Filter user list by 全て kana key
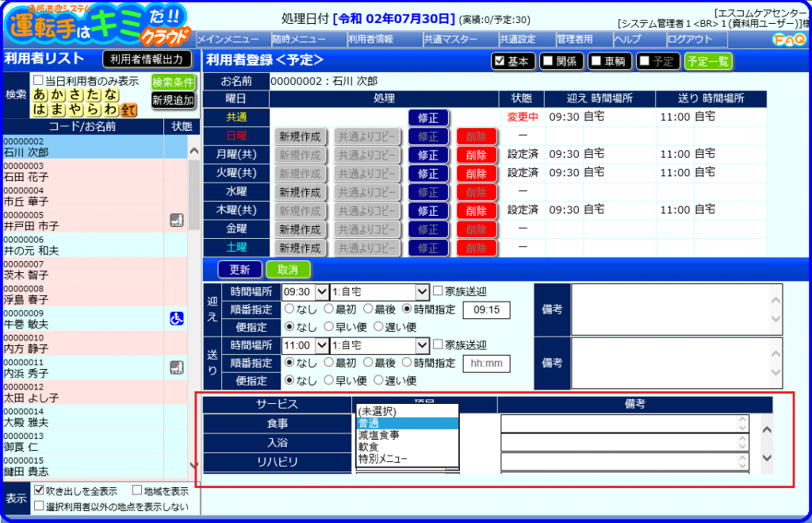 (128, 110)
